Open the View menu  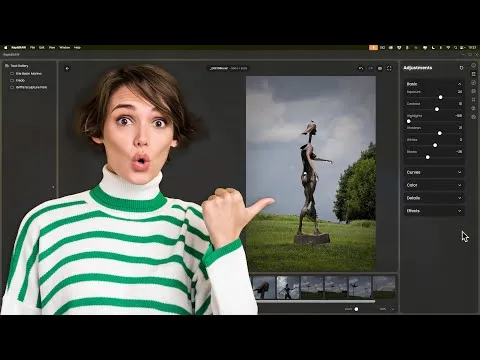(x=52, y=48)
